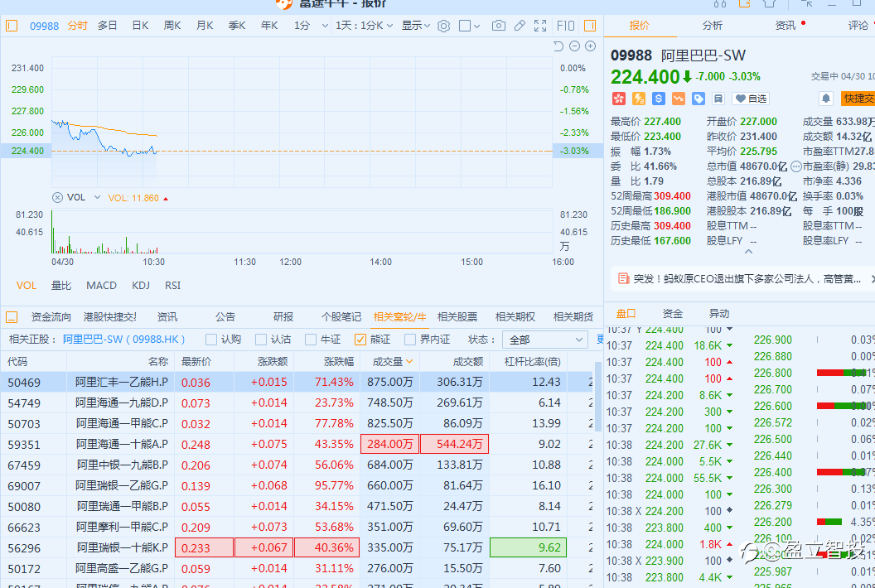Open the stock notes icon
Image resolution: width=875 pixels, height=588 pixels.
(718, 99)
